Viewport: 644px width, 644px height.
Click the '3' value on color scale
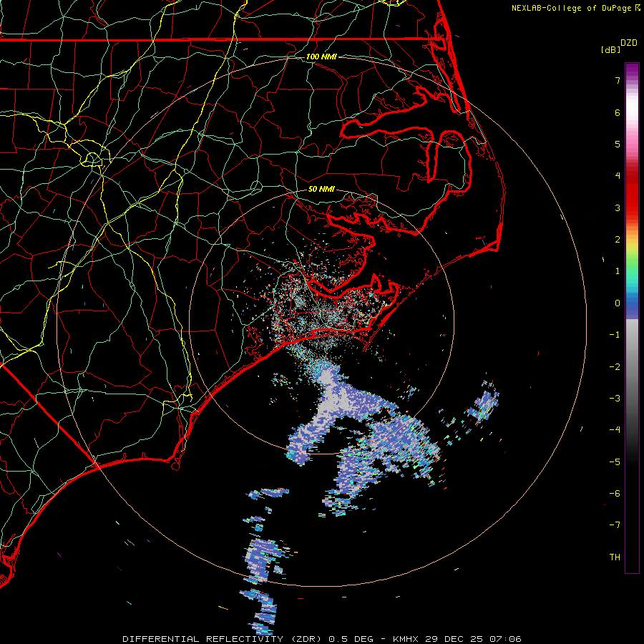pos(618,208)
